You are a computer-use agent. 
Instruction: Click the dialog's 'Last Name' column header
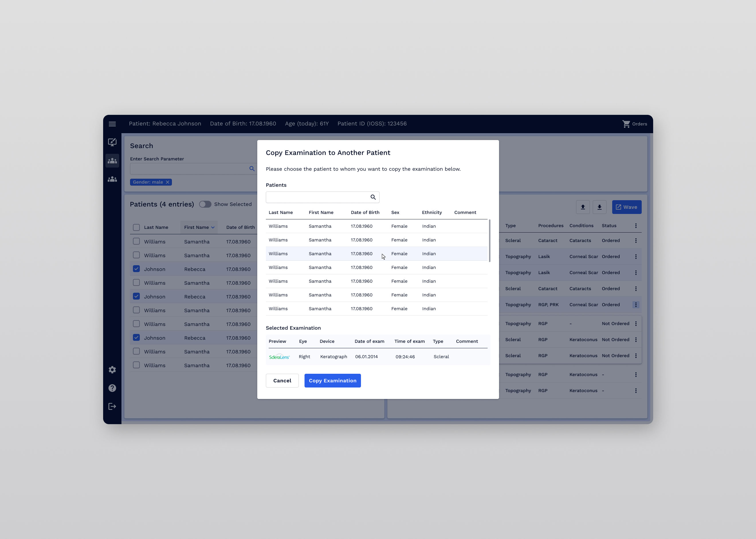280,213
